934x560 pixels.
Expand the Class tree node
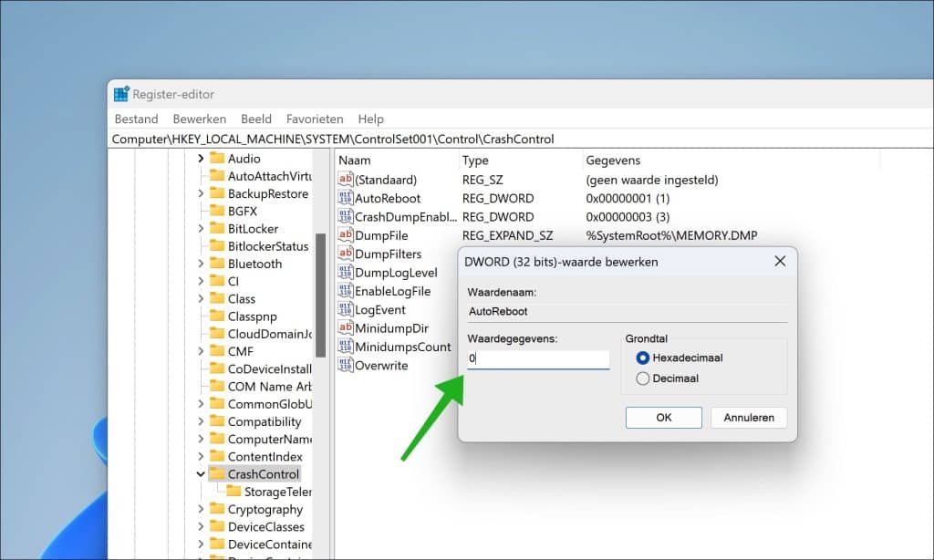point(201,298)
